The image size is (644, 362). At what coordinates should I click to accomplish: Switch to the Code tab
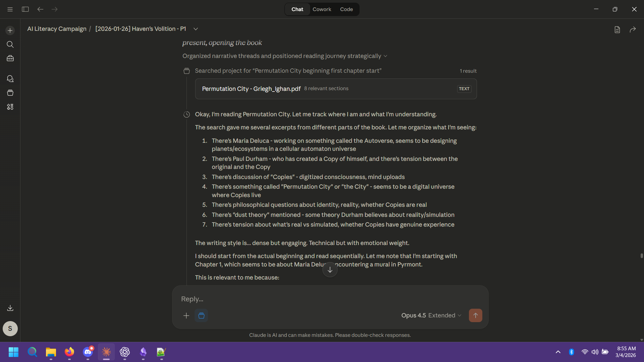point(346,9)
